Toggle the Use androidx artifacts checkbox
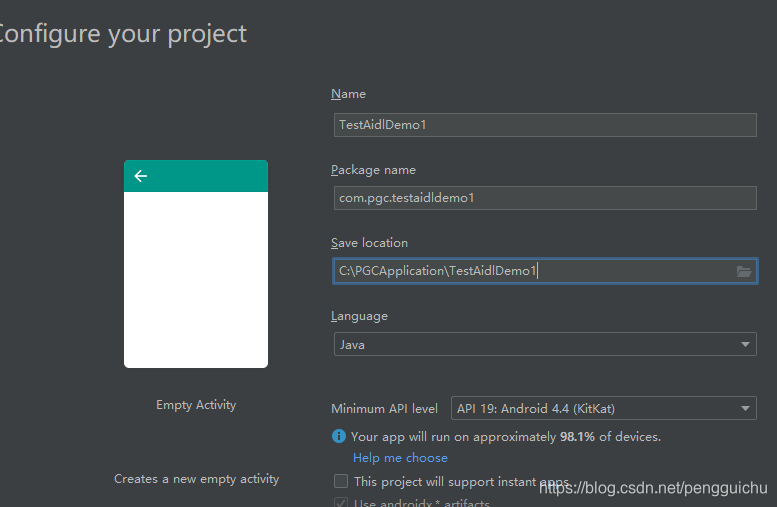The width and height of the screenshot is (777, 507). (341, 502)
